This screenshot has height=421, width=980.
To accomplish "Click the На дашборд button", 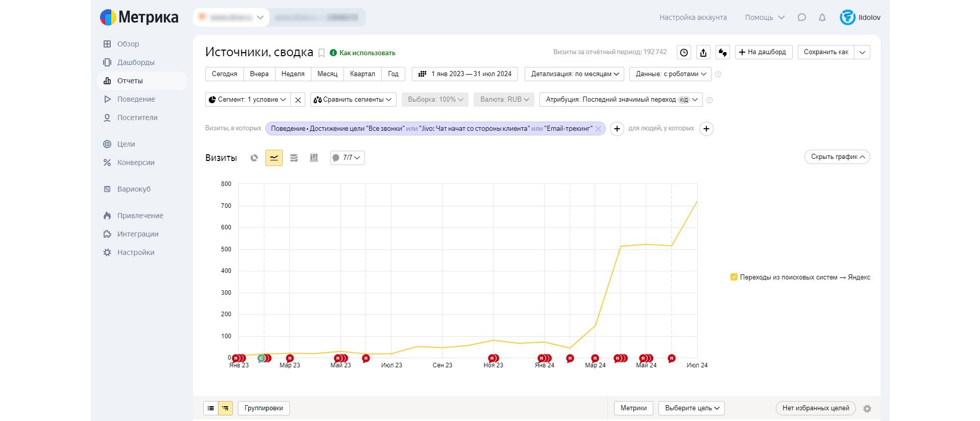I will point(764,52).
